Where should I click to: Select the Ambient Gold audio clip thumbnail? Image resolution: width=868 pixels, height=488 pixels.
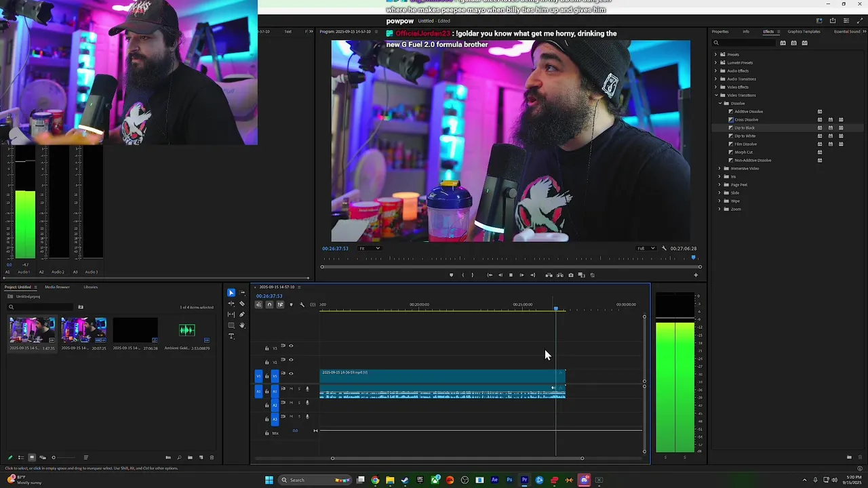coord(186,330)
